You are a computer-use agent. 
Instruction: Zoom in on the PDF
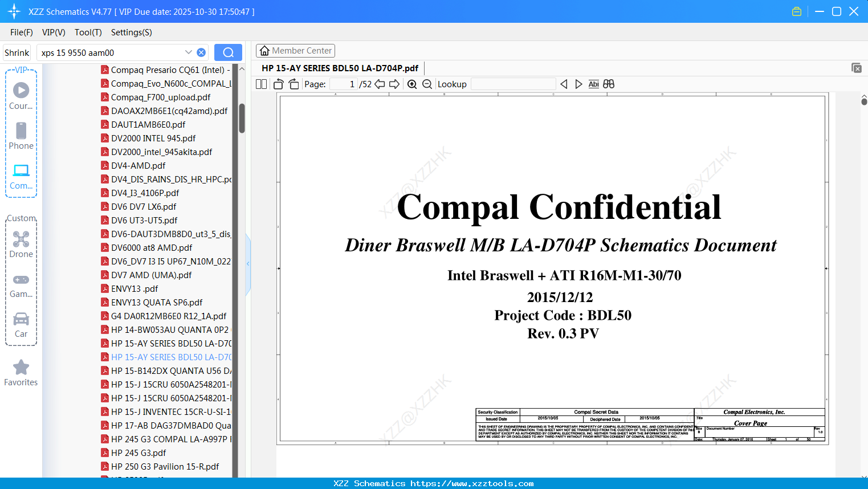pyautogui.click(x=412, y=84)
